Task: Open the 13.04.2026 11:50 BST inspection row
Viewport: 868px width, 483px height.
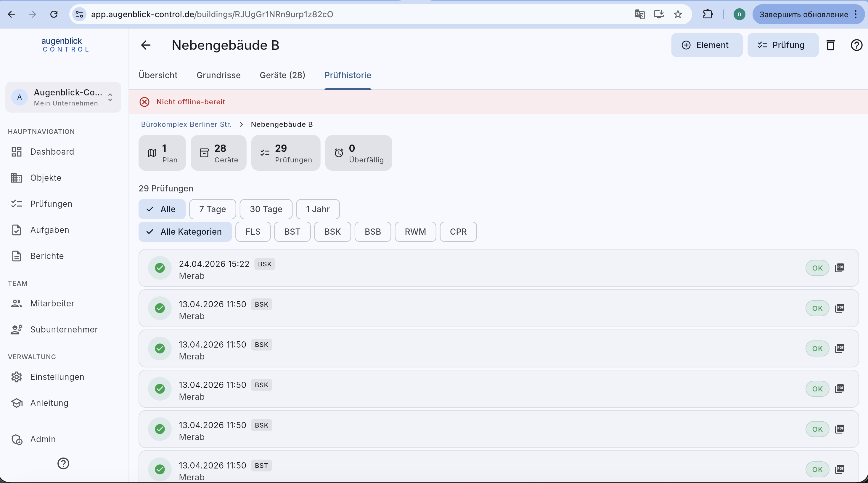Action: point(499,467)
